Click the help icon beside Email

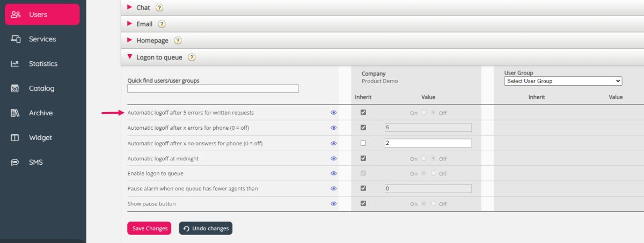(x=162, y=24)
